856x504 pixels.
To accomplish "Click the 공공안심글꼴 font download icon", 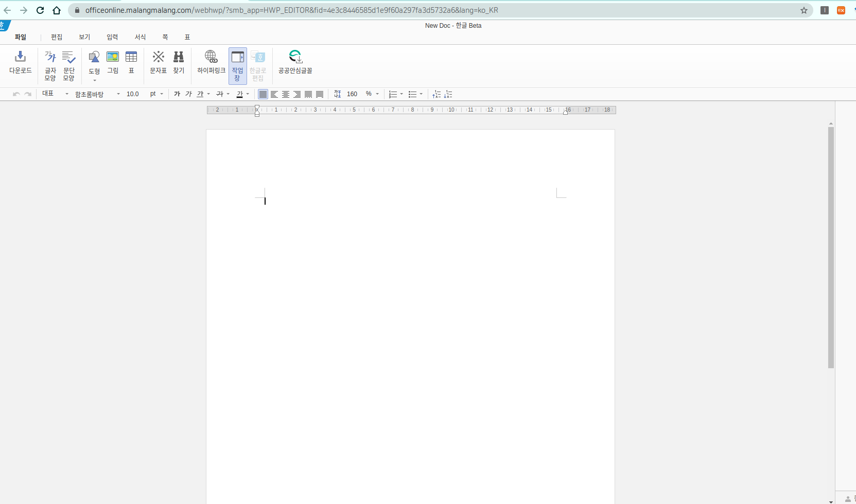I will [x=295, y=57].
